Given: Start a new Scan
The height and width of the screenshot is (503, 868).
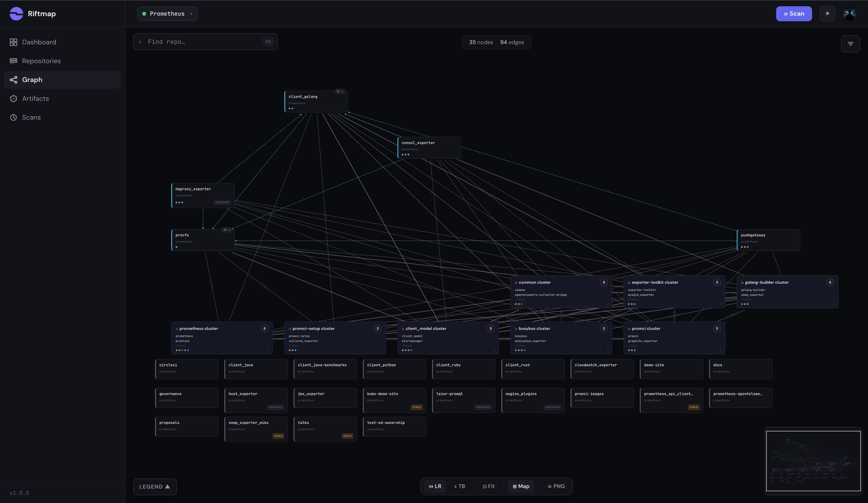Looking at the screenshot, I should coord(793,14).
